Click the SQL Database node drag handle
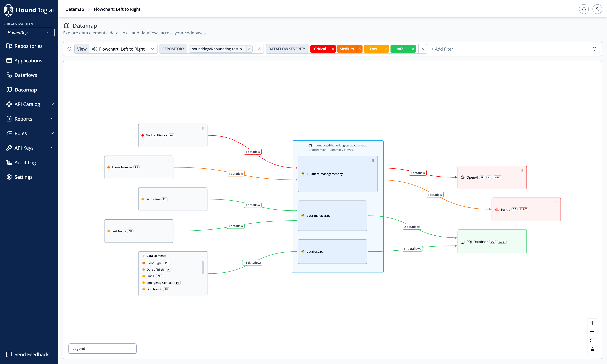This screenshot has height=364, width=607. [522, 234]
